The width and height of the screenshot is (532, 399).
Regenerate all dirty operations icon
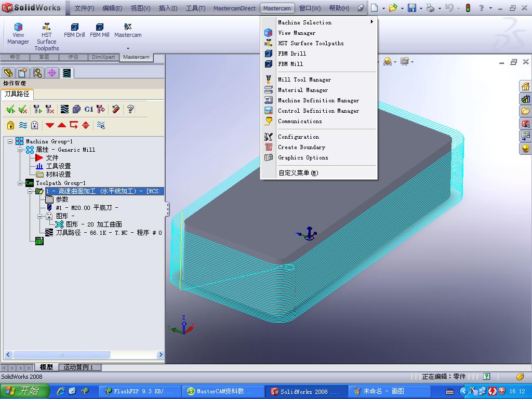coord(50,109)
